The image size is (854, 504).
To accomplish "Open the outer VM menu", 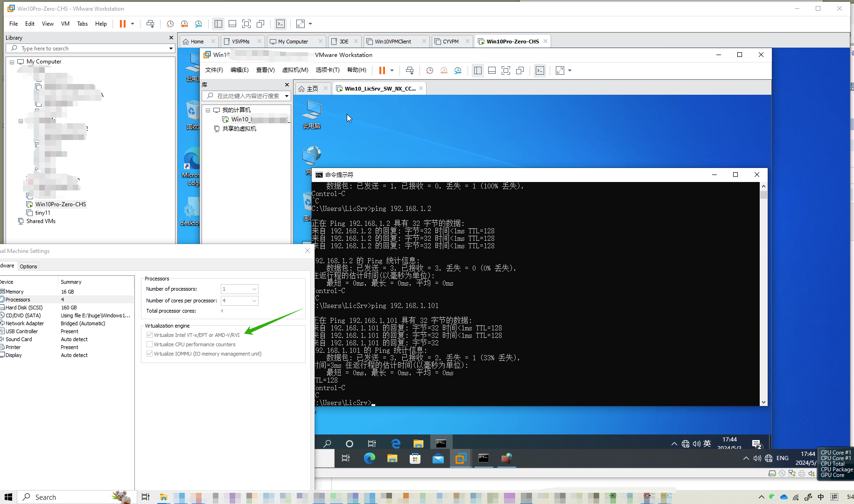I will 65,24.
